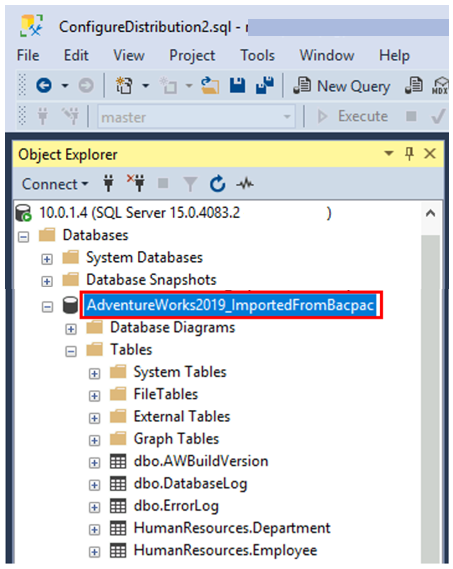Click the Object Explorer connect plug icon

point(109,183)
